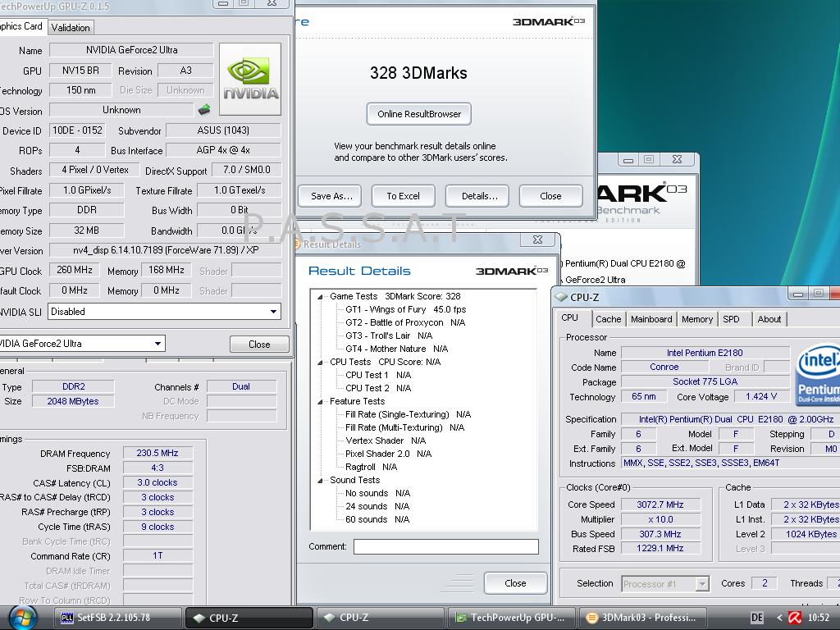This screenshot has width=840, height=630.
Task: Open the Processor #1 selection dropdown
Action: [x=702, y=584]
